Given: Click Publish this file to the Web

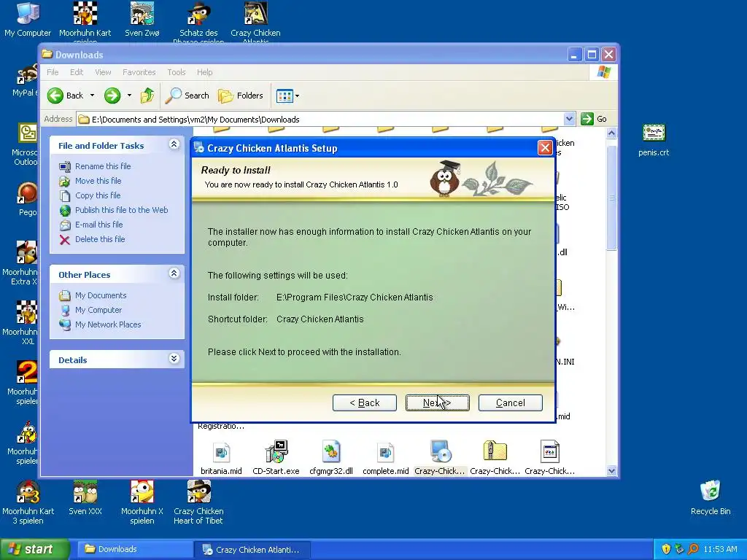Looking at the screenshot, I should (122, 210).
